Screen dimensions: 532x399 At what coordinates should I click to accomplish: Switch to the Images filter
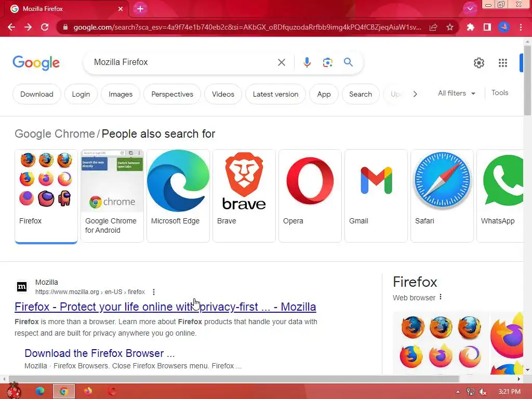(x=121, y=95)
